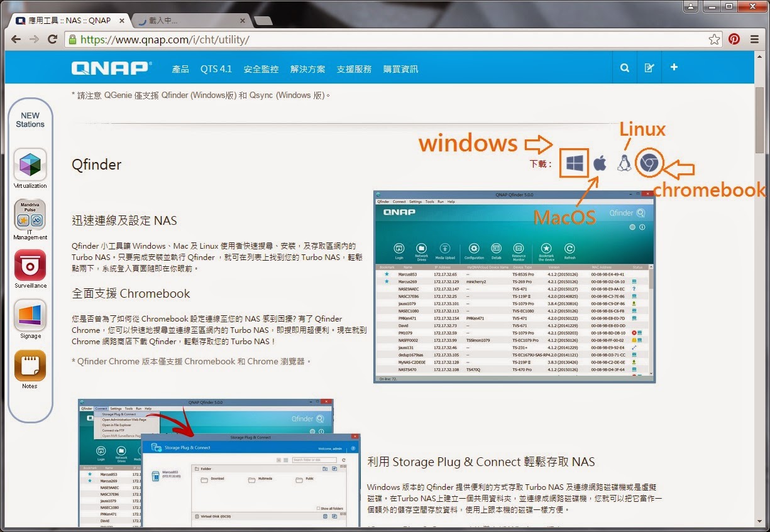This screenshot has width=770, height=532.
Task: Click the Qfinder main window screenshot
Action: (514, 286)
